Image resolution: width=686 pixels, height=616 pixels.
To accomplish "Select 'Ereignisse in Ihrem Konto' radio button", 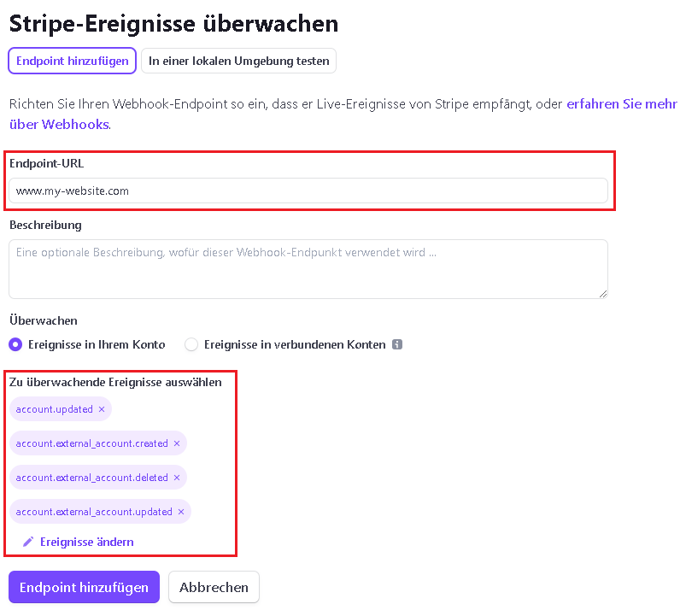I will (x=15, y=344).
